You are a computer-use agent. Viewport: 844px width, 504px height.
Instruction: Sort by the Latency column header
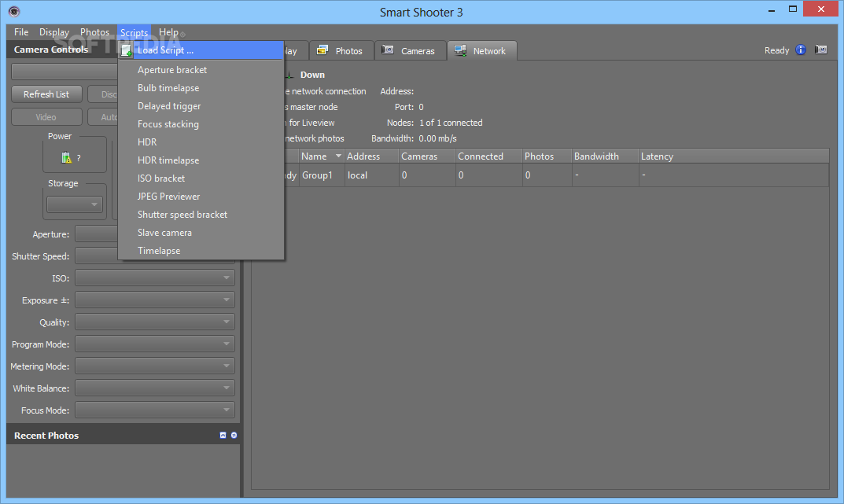click(x=734, y=156)
